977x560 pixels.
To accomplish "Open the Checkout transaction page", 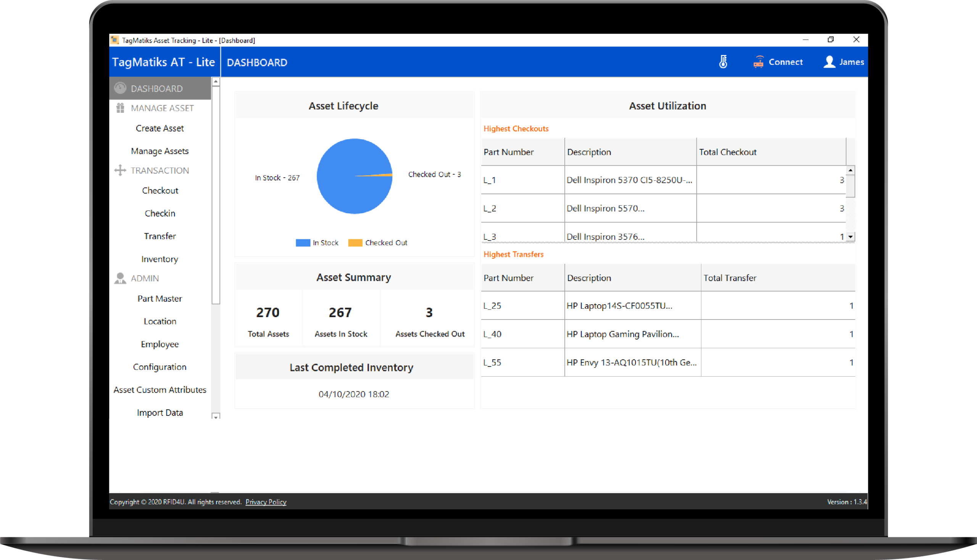I will point(160,190).
